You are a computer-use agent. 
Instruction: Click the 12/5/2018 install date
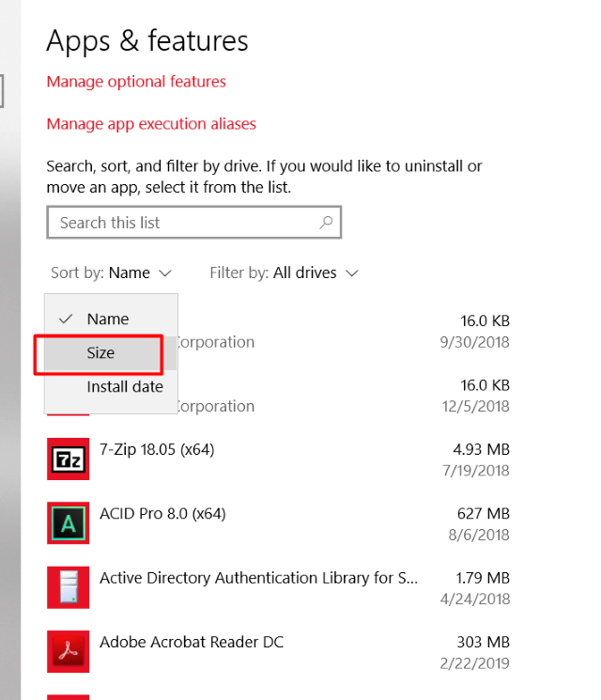pyautogui.click(x=475, y=406)
